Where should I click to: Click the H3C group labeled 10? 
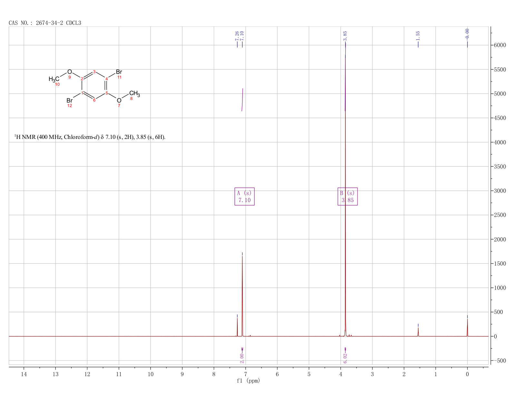coord(54,79)
